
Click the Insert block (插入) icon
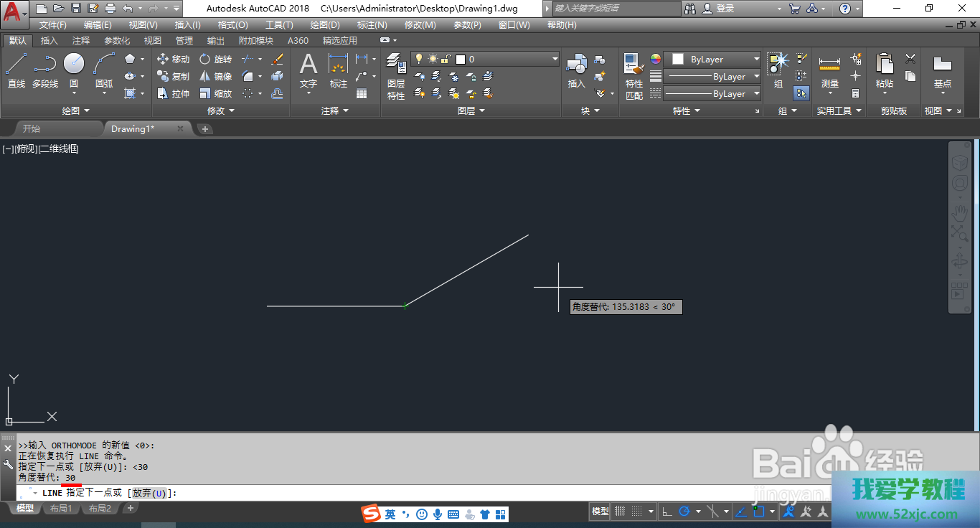(x=576, y=71)
